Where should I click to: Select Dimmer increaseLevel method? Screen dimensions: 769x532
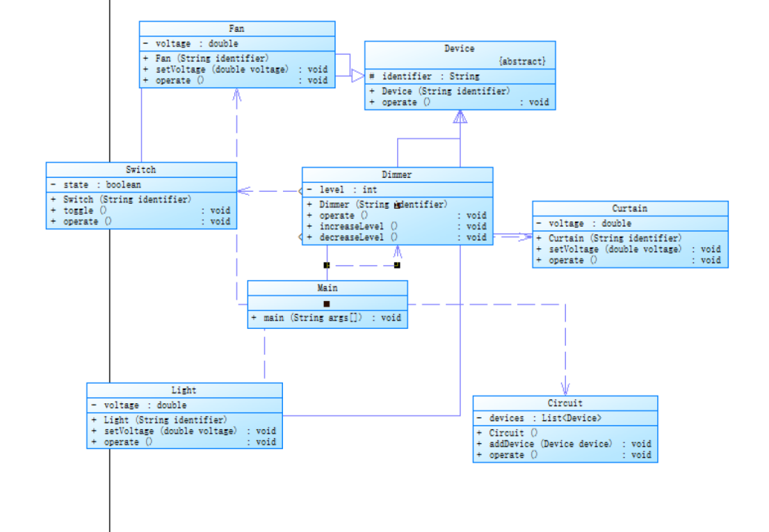click(x=397, y=226)
